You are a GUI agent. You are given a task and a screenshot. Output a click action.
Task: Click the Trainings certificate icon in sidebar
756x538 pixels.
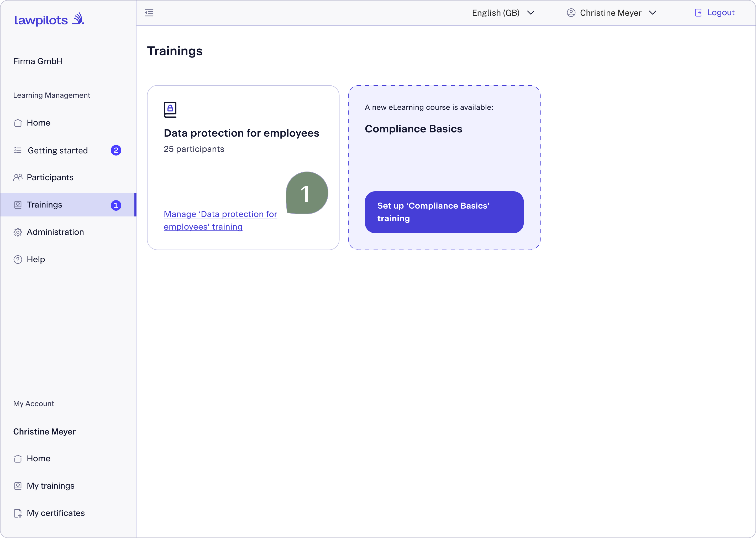pos(18,205)
